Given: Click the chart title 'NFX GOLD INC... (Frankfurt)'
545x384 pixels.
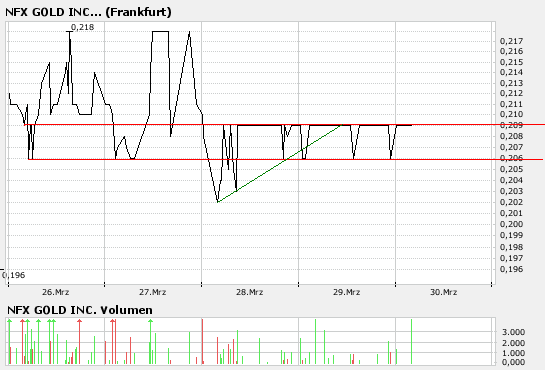Looking at the screenshot, I should (x=88, y=12).
